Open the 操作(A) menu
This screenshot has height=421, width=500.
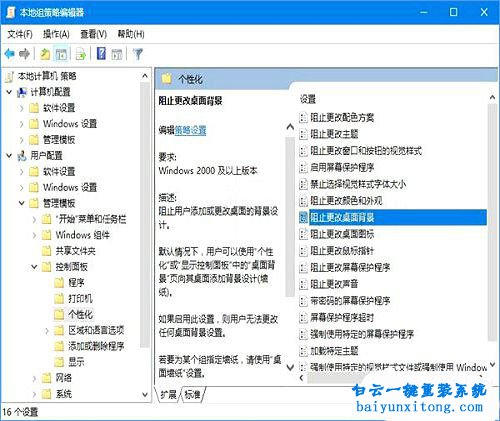click(x=56, y=34)
